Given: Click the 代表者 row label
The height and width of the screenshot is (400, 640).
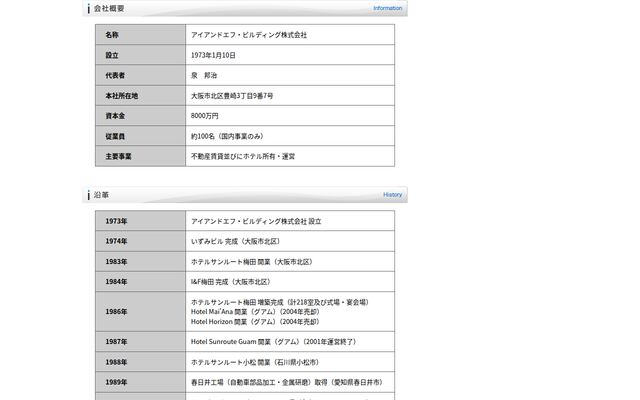Looking at the screenshot, I should (x=115, y=76).
